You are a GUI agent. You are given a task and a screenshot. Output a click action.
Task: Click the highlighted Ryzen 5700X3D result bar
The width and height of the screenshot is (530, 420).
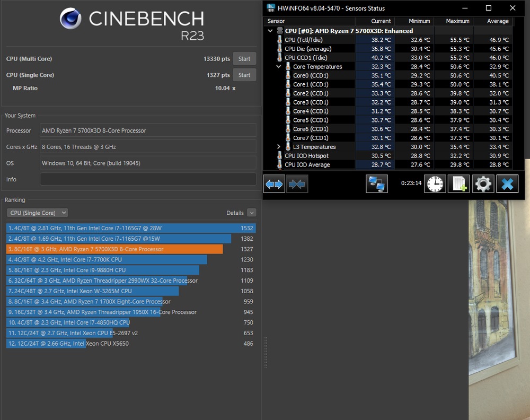[x=106, y=249]
